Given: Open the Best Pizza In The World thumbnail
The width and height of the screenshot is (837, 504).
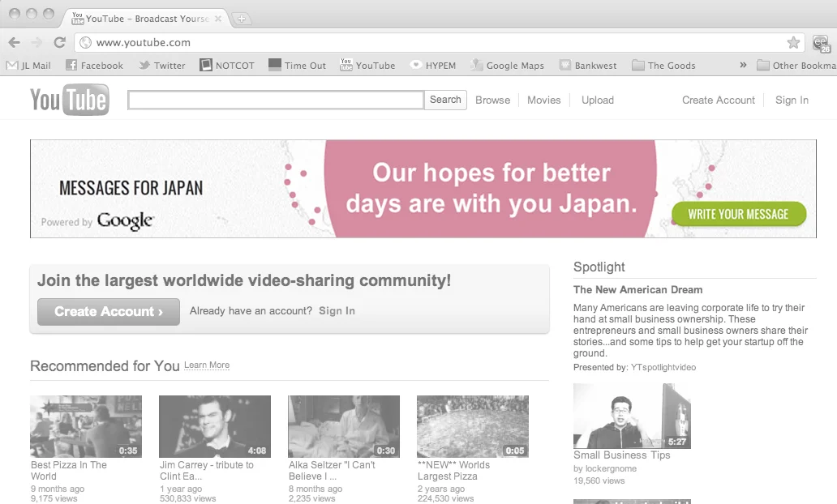Looking at the screenshot, I should (x=86, y=426).
